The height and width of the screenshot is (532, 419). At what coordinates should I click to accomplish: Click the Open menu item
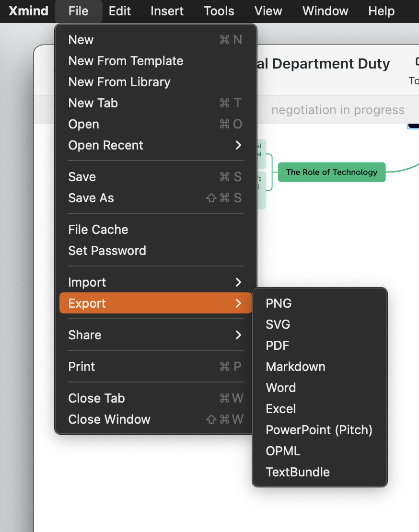click(155, 124)
